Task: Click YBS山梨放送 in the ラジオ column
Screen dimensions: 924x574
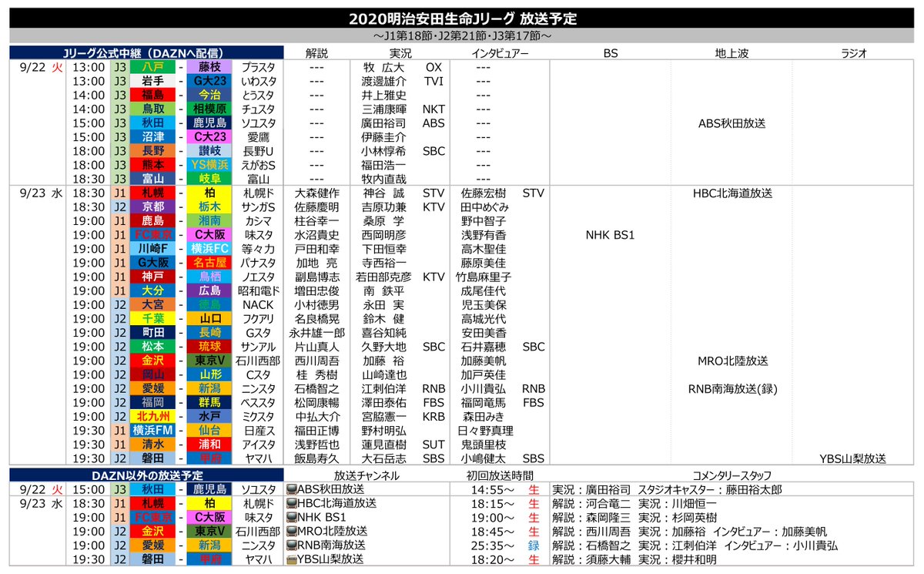Action: coord(854,457)
